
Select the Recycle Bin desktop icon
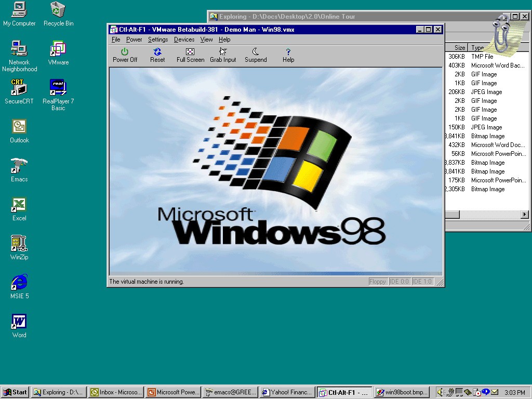[x=58, y=14]
